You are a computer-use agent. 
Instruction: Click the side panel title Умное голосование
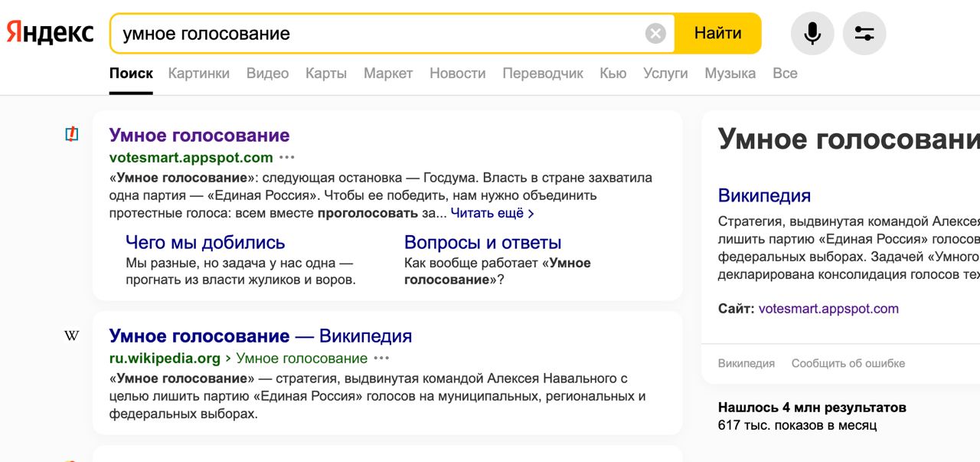pos(848,139)
